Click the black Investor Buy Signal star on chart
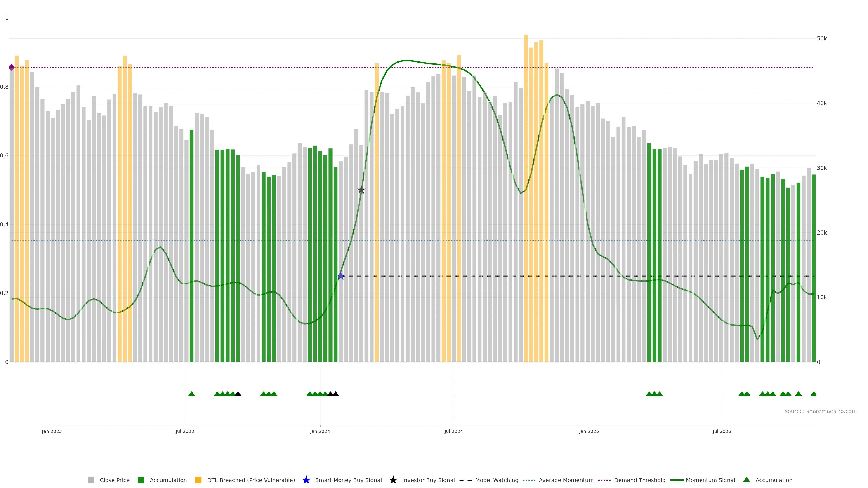Image resolution: width=868 pixels, height=488 pixels. (x=361, y=190)
